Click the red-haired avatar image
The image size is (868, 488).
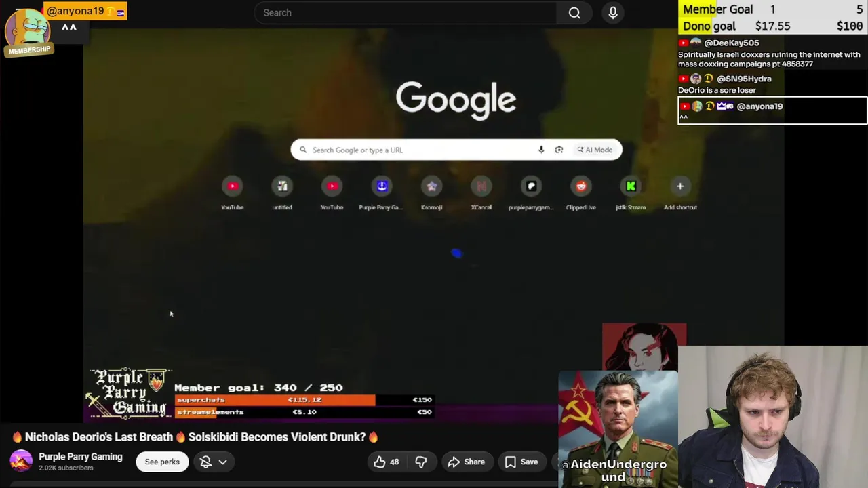coord(644,346)
